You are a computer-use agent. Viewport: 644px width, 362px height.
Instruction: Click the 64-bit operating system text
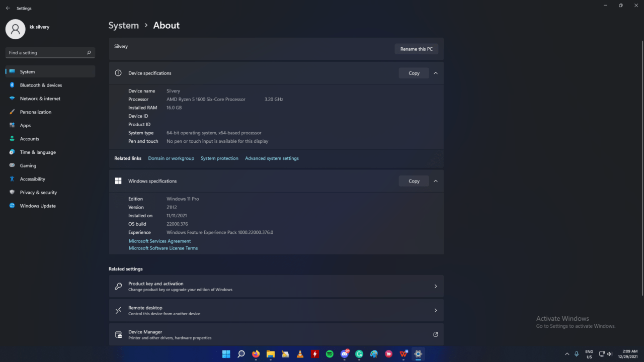(x=214, y=133)
